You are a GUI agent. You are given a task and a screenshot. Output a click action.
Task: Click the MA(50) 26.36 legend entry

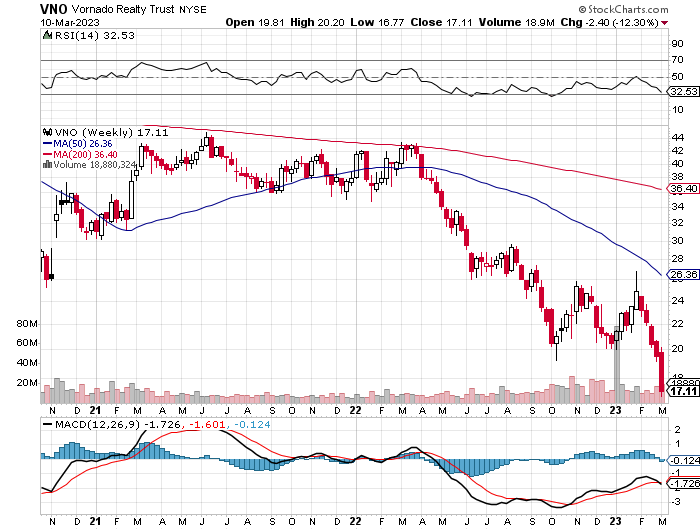tap(83, 144)
